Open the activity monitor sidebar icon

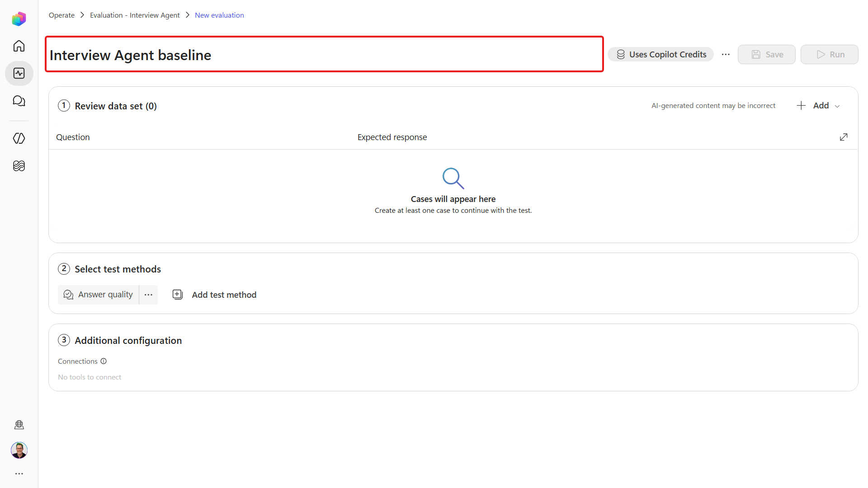coord(19,73)
